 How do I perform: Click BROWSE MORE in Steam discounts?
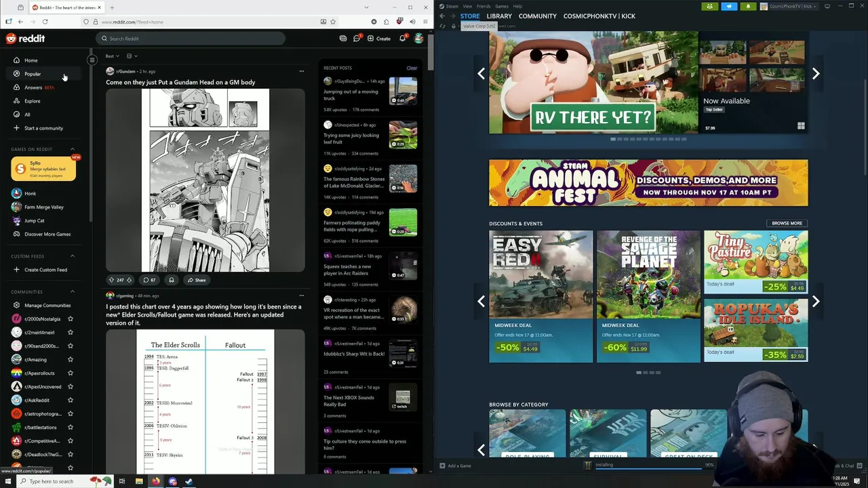(787, 223)
